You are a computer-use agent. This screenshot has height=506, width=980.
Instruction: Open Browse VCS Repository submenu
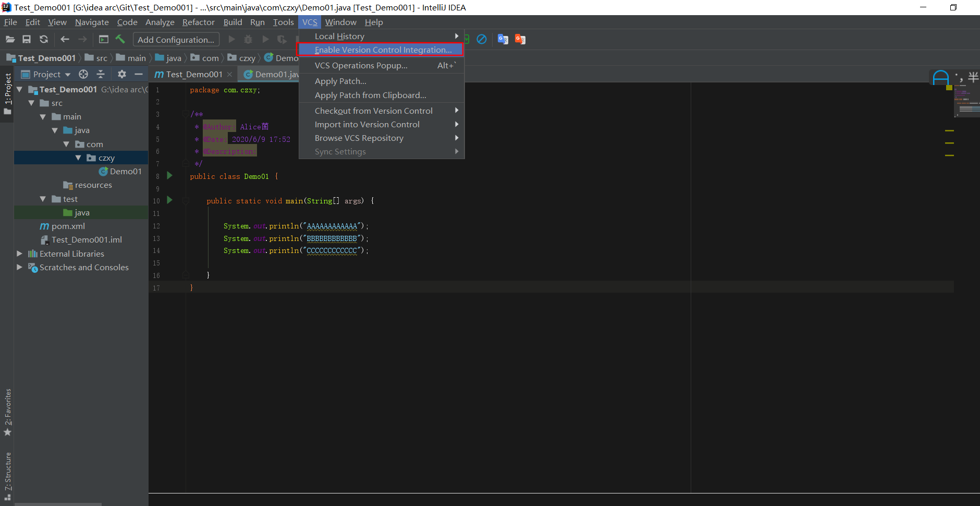coord(382,138)
